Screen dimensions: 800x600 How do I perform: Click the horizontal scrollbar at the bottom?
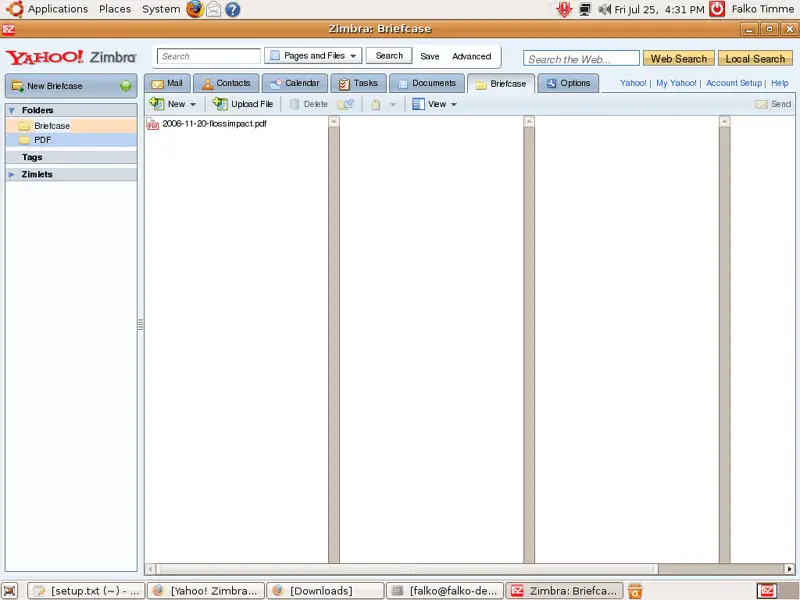click(407, 569)
